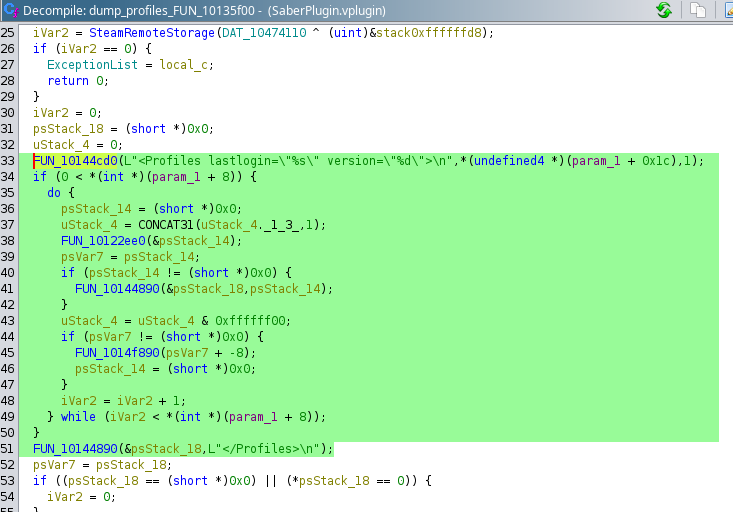This screenshot has width=733, height=512.
Task: Click psVar7 in line 44 condition
Action: (110, 337)
